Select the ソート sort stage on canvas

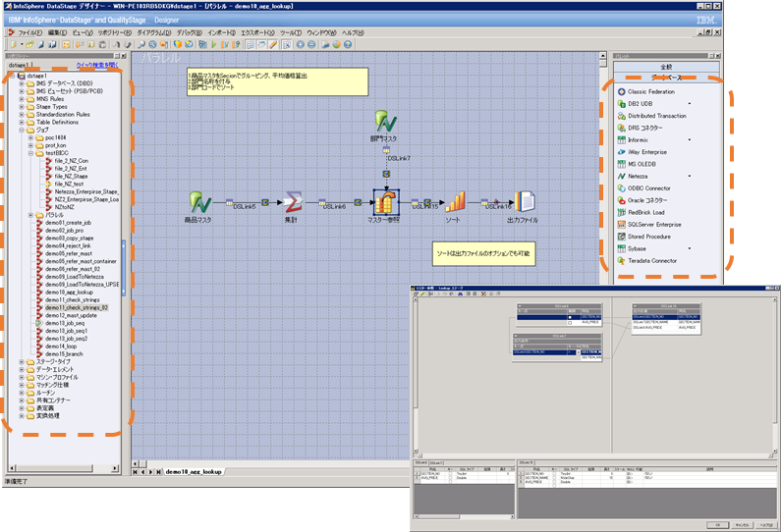pos(455,202)
